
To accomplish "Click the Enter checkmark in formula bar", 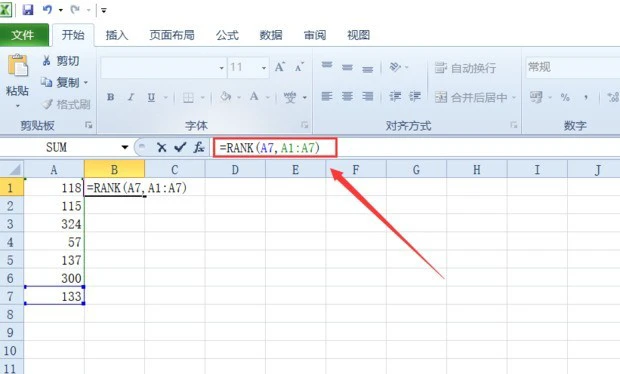I will (180, 147).
